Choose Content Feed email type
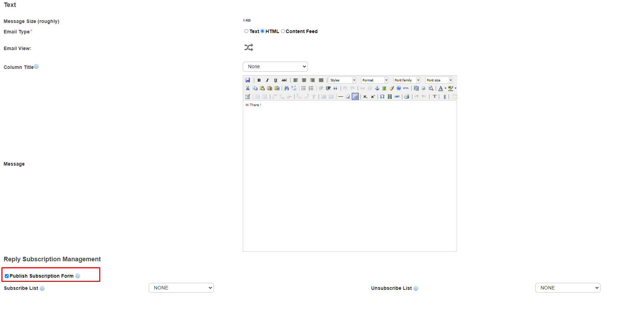Screen dimensions: 644x310 (x=283, y=31)
